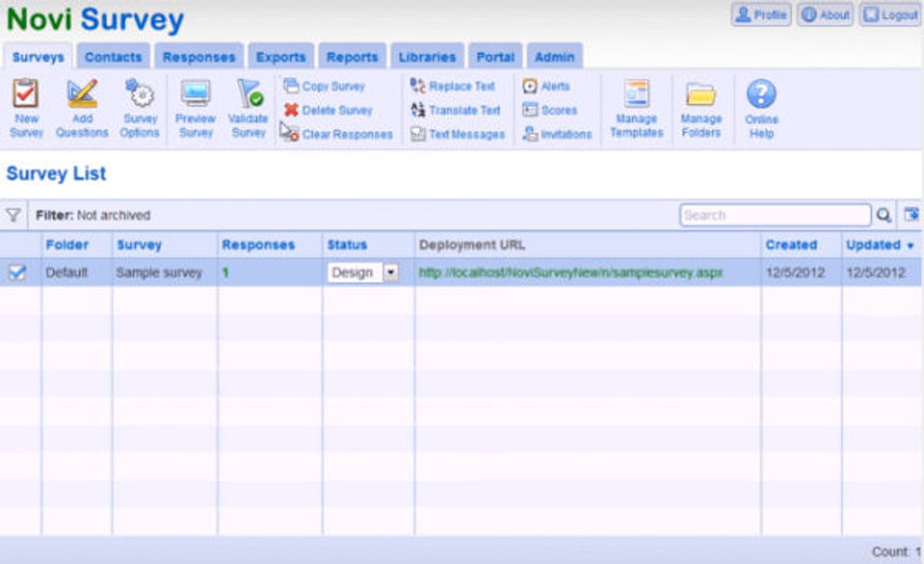Screen dimensions: 924x564
Task: Click the search magnifier icon
Action: (884, 216)
